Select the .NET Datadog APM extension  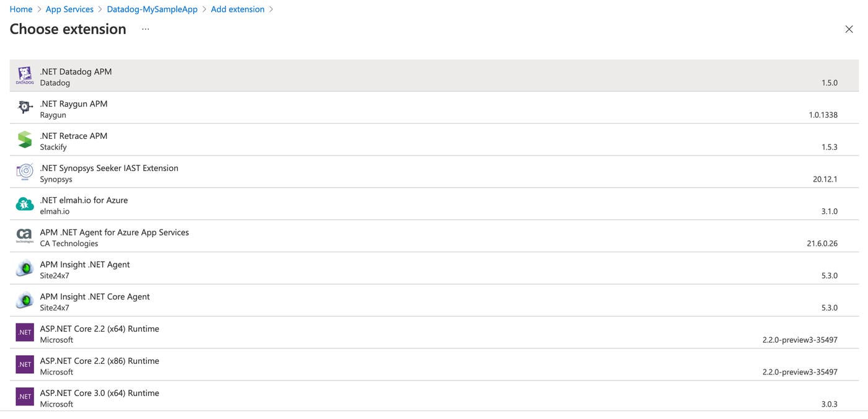pyautogui.click(x=76, y=72)
